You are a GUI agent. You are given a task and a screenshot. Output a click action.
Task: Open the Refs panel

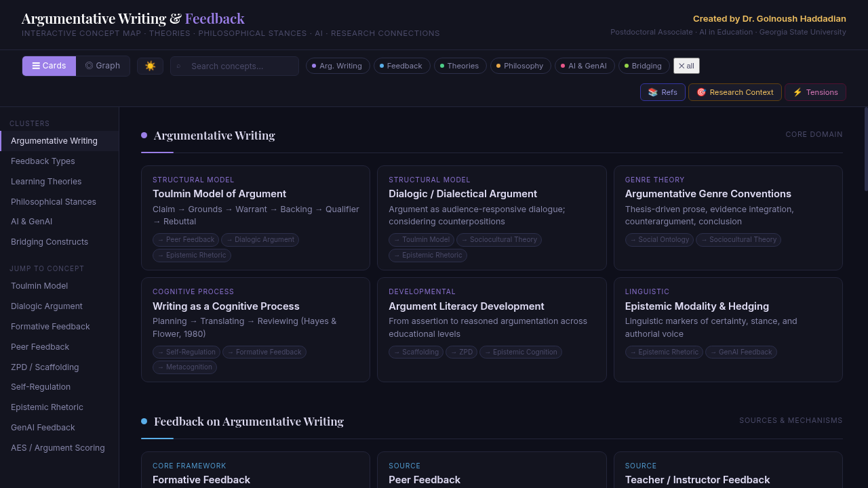click(663, 92)
